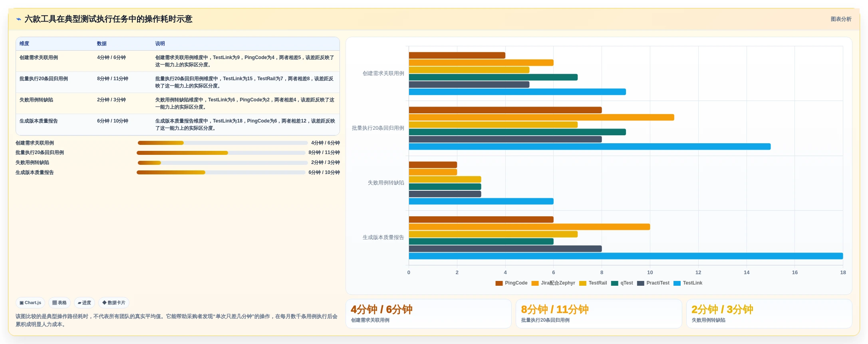
Task: Click the blue icon beside the title
Action: (x=18, y=19)
